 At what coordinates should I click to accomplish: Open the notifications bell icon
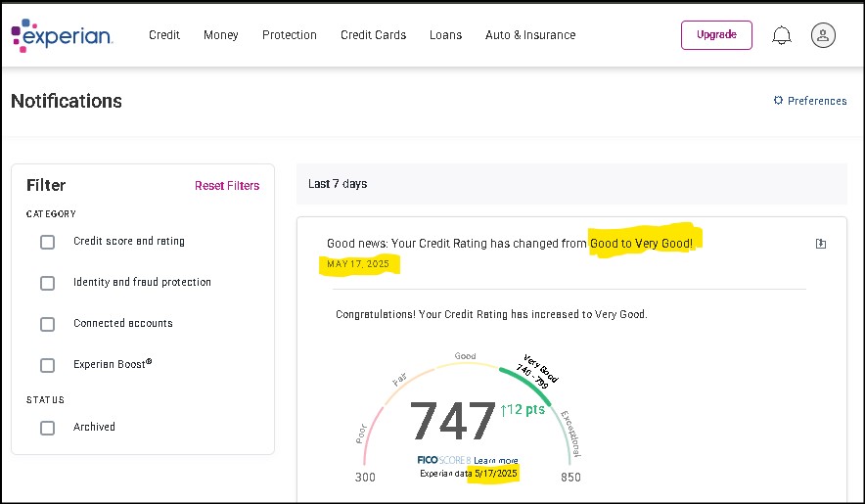781,35
